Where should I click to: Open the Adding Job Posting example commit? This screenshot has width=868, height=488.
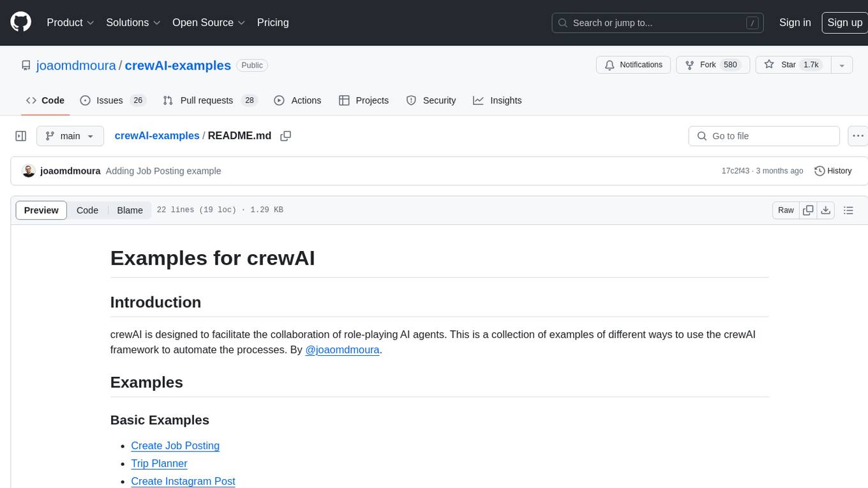[163, 171]
